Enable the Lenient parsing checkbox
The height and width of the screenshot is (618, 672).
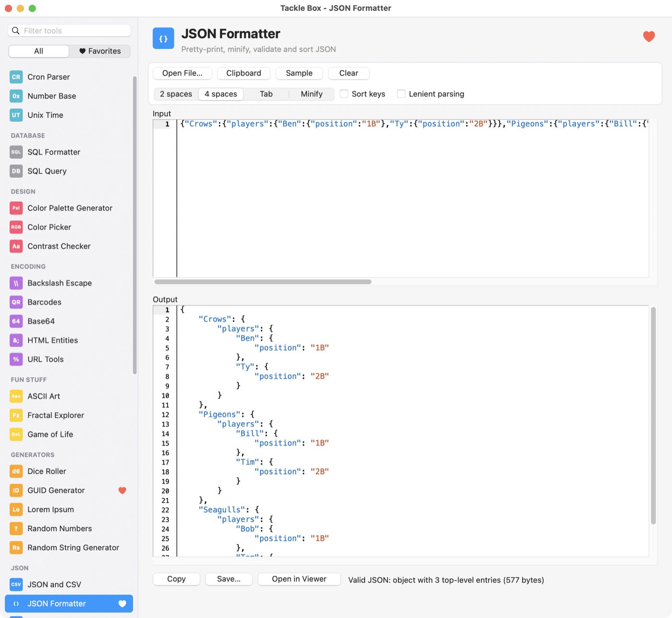click(401, 94)
